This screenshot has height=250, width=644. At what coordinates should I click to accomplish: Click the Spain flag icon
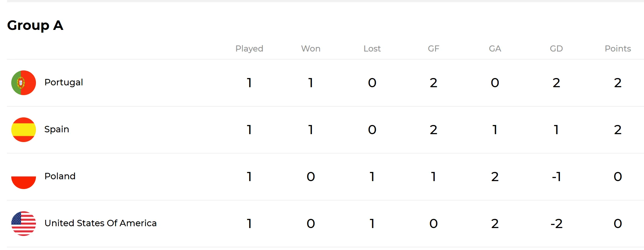click(23, 130)
